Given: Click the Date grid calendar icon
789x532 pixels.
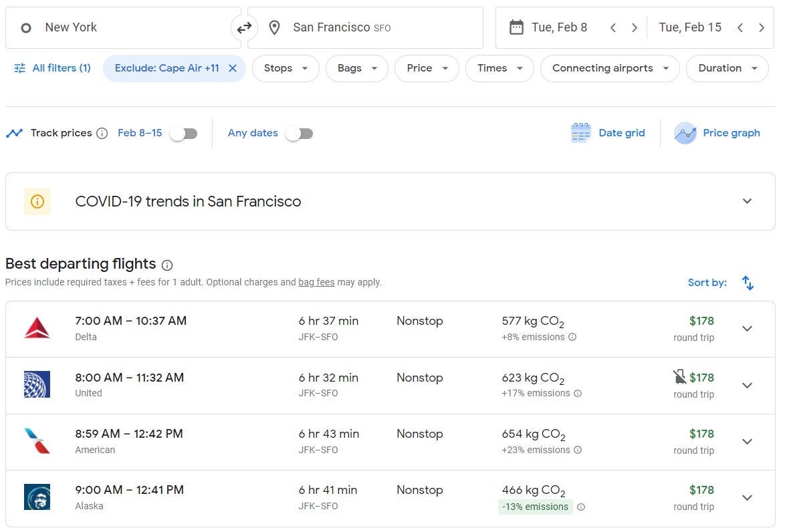Looking at the screenshot, I should pyautogui.click(x=580, y=133).
